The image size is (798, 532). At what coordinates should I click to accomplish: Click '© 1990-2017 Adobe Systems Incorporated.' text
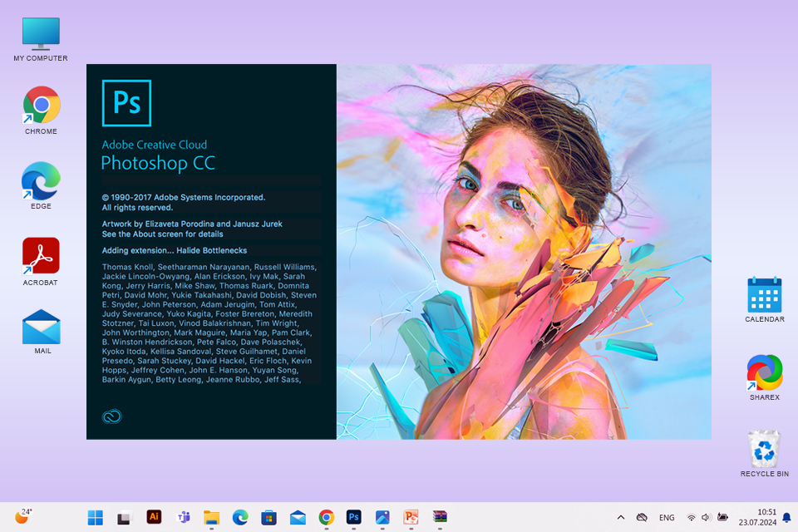[183, 198]
